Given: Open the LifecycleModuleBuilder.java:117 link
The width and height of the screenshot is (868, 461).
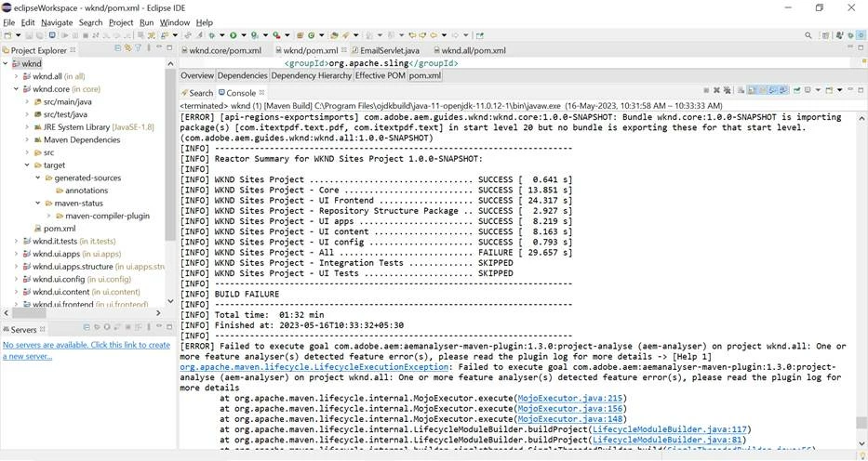Looking at the screenshot, I should tap(670, 429).
